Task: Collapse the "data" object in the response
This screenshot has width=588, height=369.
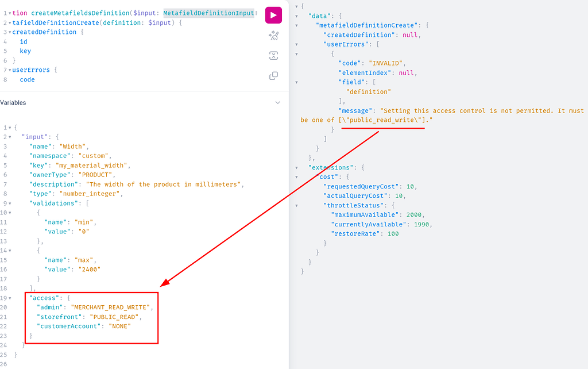Action: point(296,16)
